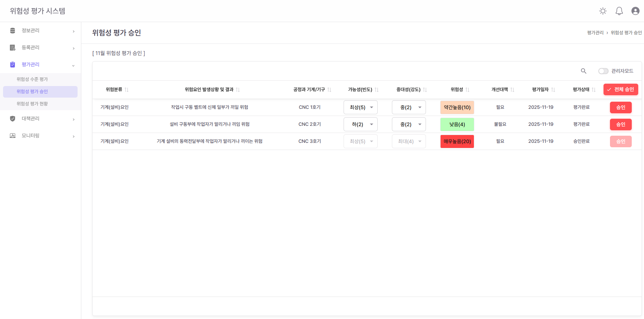Click the 약간높음(10) risk color badge
The image size is (644, 319).
pyautogui.click(x=457, y=107)
